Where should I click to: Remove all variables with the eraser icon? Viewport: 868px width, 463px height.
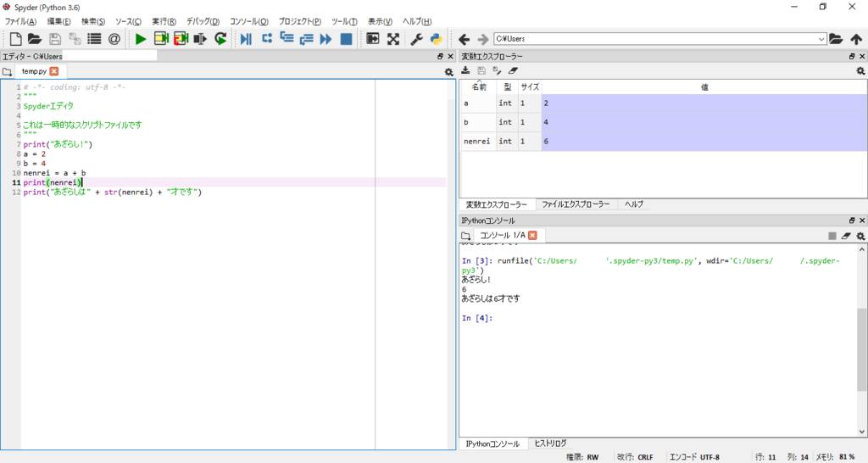click(x=513, y=70)
